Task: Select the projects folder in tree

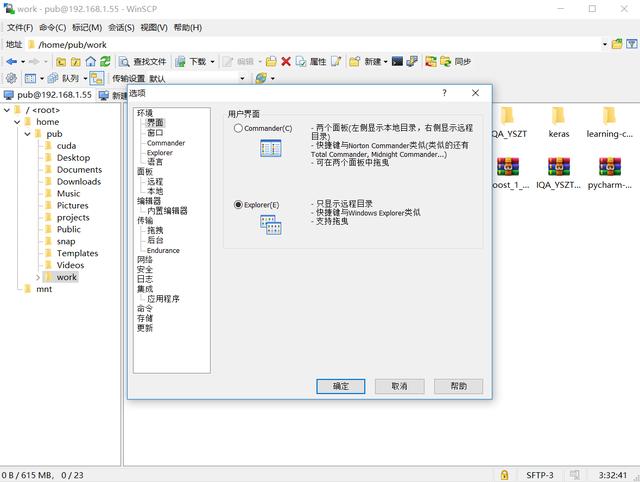Action: 73,218
